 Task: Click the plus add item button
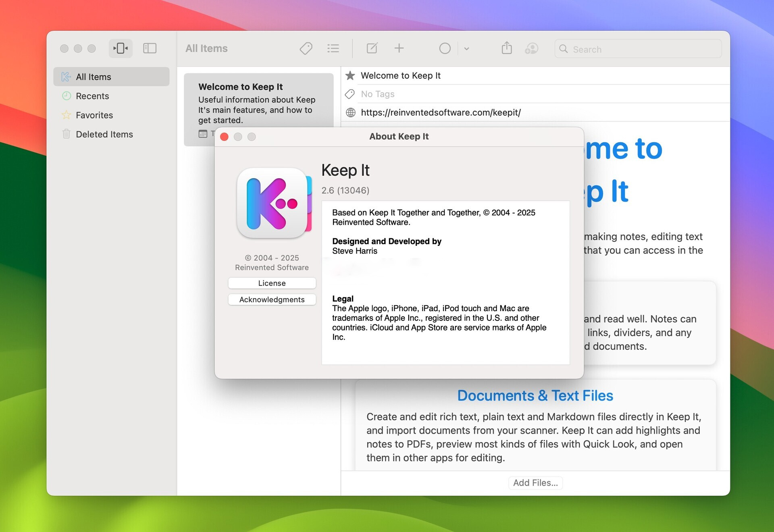[x=399, y=48]
